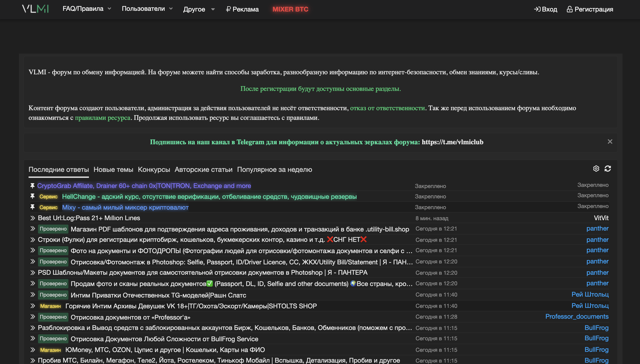The width and height of the screenshot is (640, 364).
Task: Open the отказ от ответственности link
Action: click(x=388, y=108)
